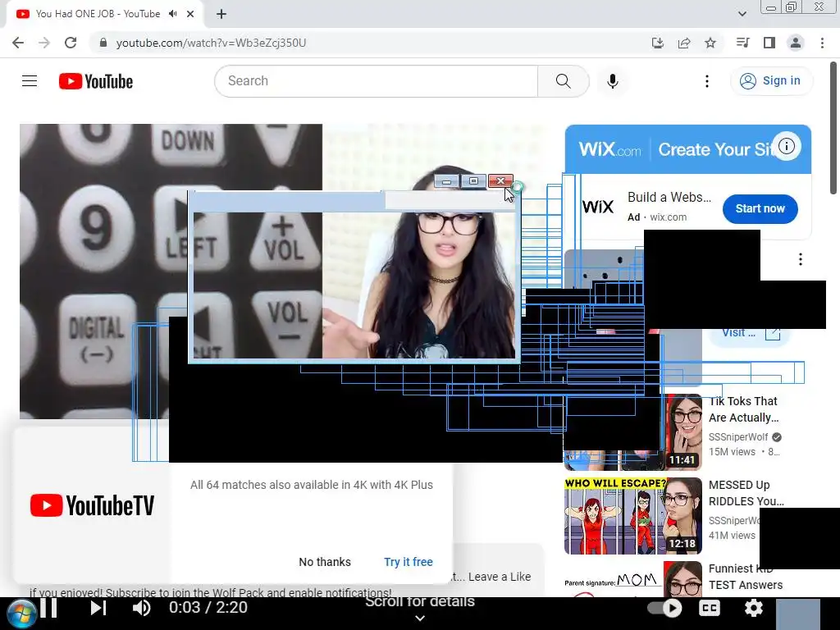Skip to the next video
The image size is (840, 630).
click(98, 608)
